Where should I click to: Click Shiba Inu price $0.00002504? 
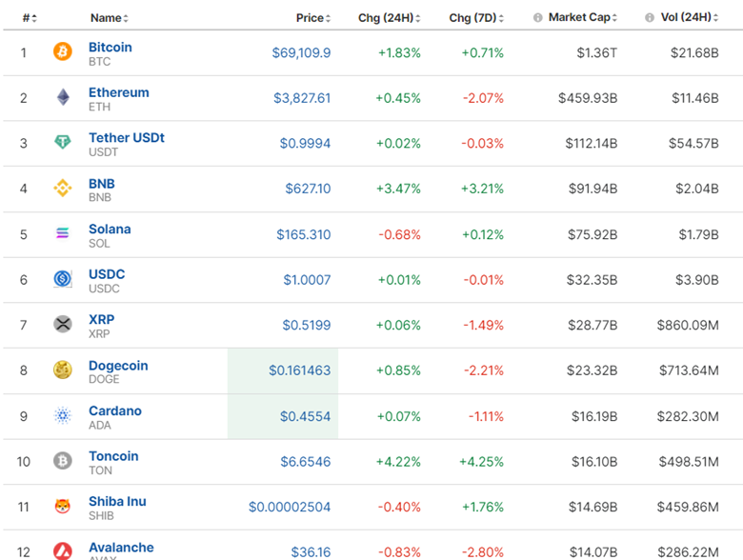tap(290, 507)
